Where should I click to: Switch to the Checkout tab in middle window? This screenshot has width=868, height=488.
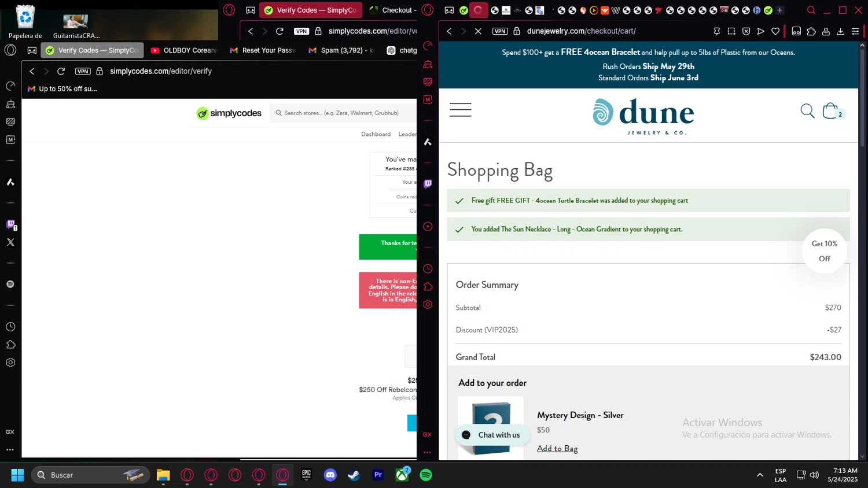tap(392, 10)
